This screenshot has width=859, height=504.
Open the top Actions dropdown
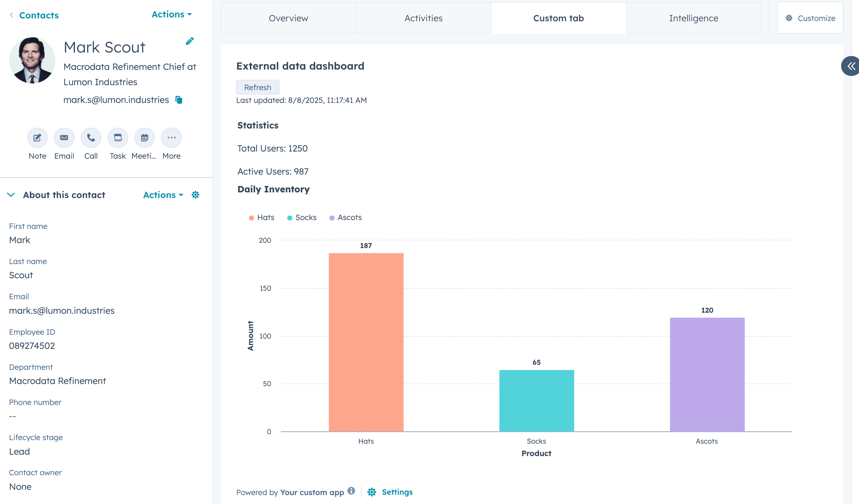(x=171, y=15)
